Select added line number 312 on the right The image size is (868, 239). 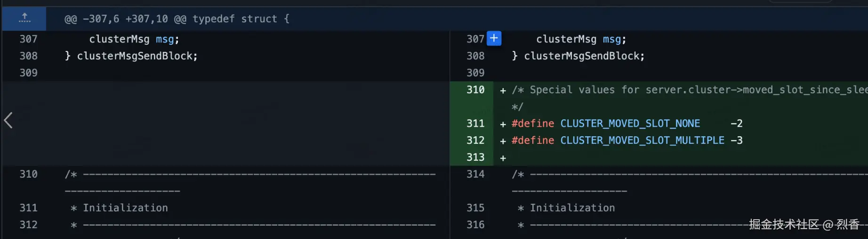coord(475,140)
